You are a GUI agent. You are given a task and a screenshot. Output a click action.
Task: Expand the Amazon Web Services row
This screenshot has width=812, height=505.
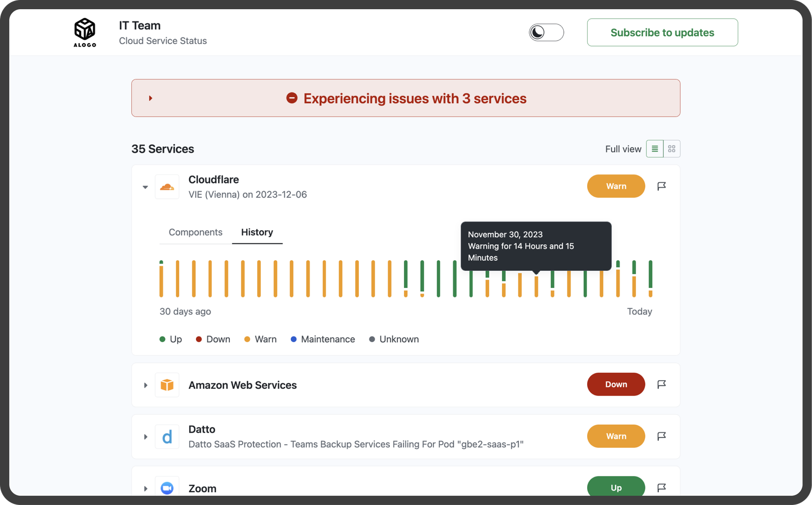pos(145,385)
